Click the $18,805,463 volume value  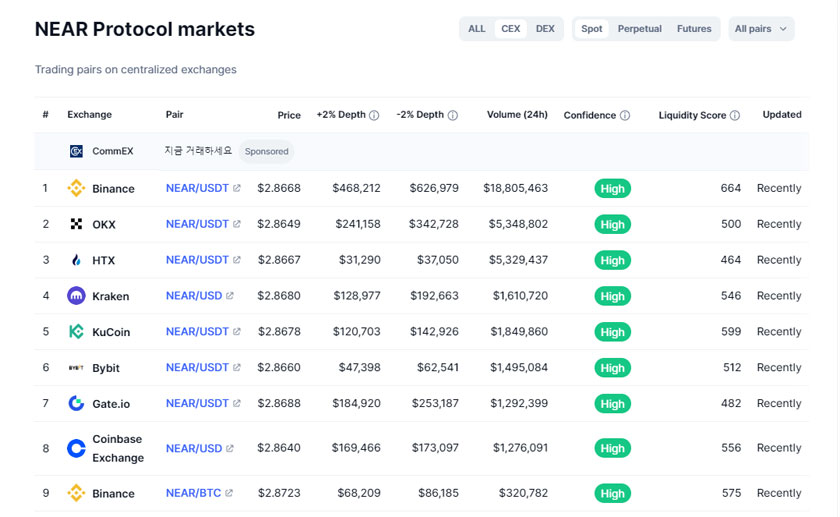click(515, 188)
